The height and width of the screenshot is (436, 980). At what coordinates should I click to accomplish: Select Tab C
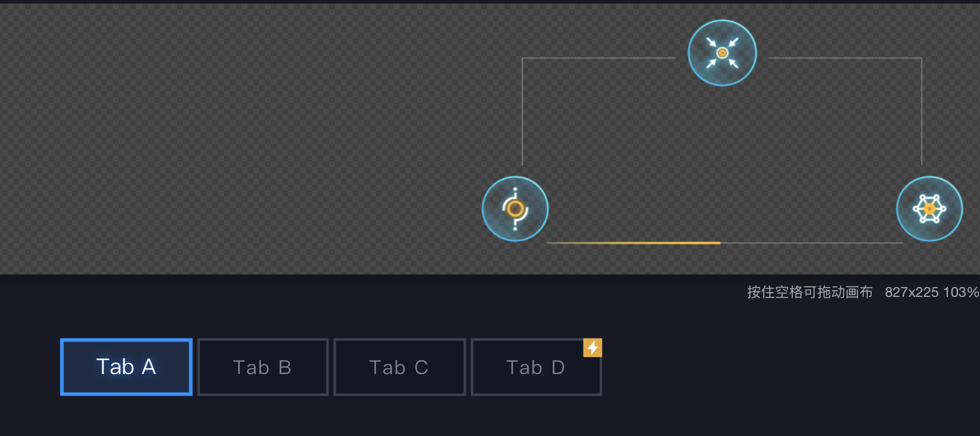click(x=399, y=367)
